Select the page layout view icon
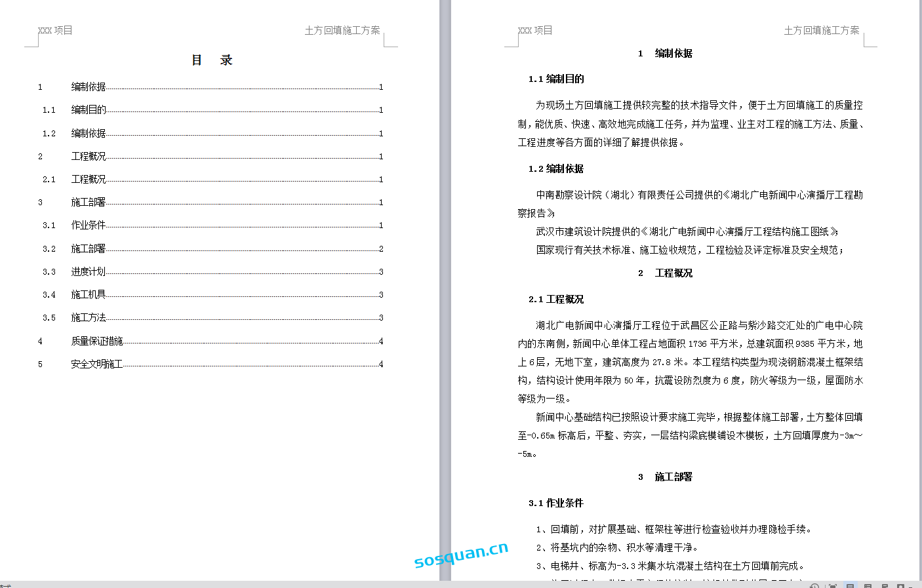Viewport: 922px width, 588px height. pyautogui.click(x=850, y=586)
